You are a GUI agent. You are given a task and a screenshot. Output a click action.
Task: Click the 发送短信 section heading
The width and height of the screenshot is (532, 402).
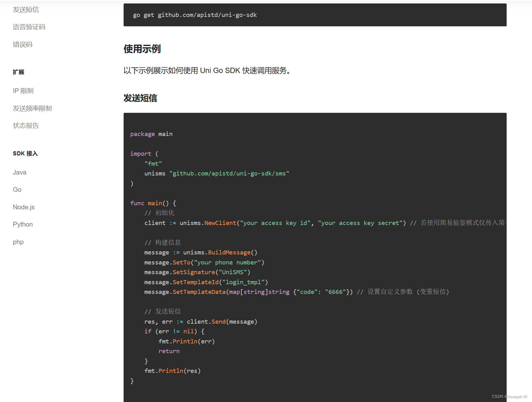tap(140, 98)
